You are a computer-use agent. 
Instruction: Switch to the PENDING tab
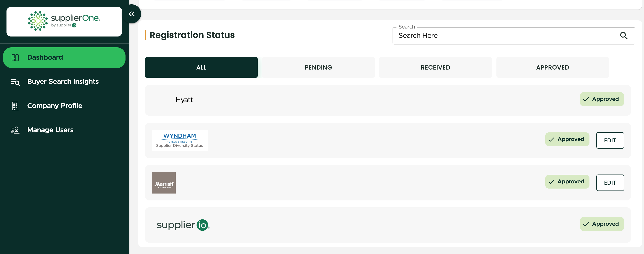pyautogui.click(x=318, y=67)
